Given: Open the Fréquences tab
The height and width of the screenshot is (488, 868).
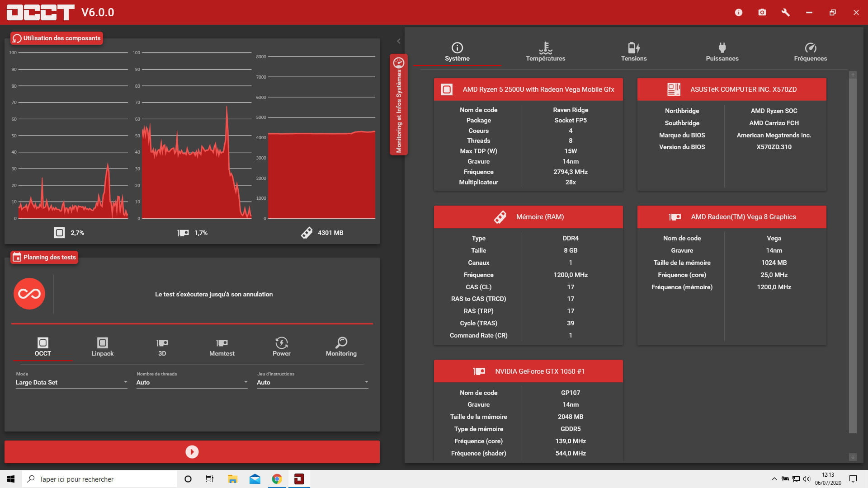Looking at the screenshot, I should click(810, 52).
